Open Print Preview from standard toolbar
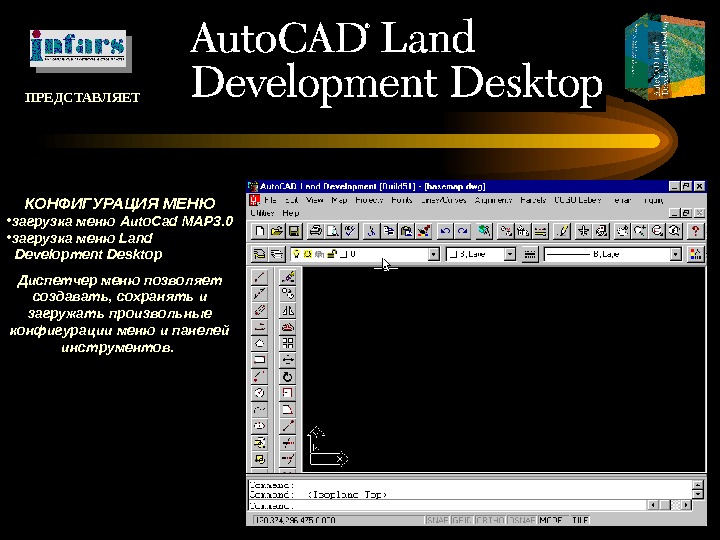The width and height of the screenshot is (720, 540). click(333, 231)
